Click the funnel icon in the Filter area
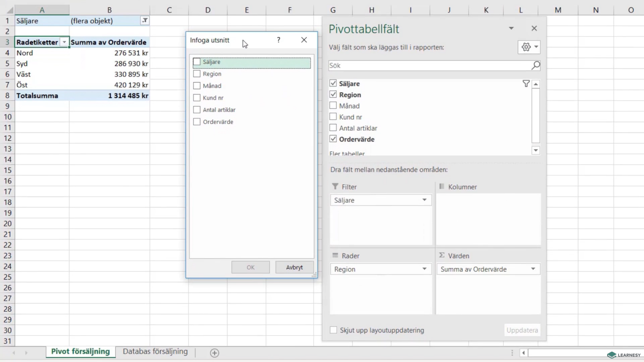 click(335, 186)
